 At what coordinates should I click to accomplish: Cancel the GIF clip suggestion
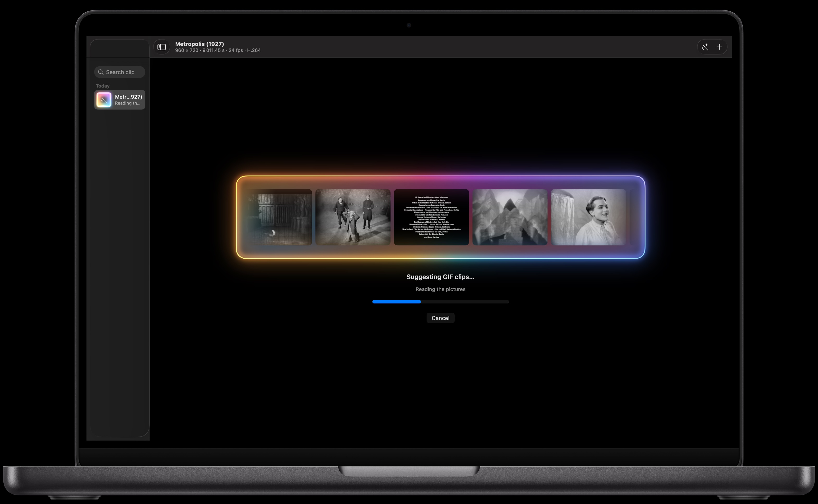click(x=440, y=318)
